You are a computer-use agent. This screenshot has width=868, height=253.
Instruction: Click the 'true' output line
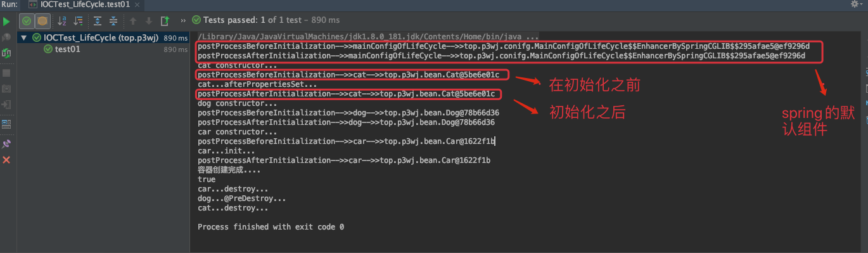207,179
